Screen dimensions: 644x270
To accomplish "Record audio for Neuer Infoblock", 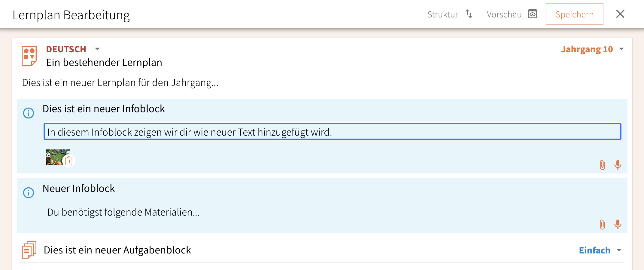I will click(x=618, y=225).
